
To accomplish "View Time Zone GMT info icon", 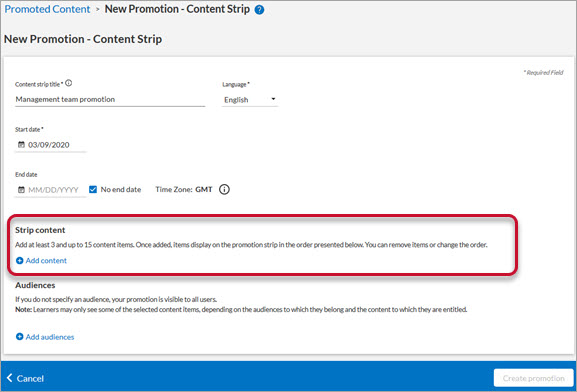I will (224, 189).
